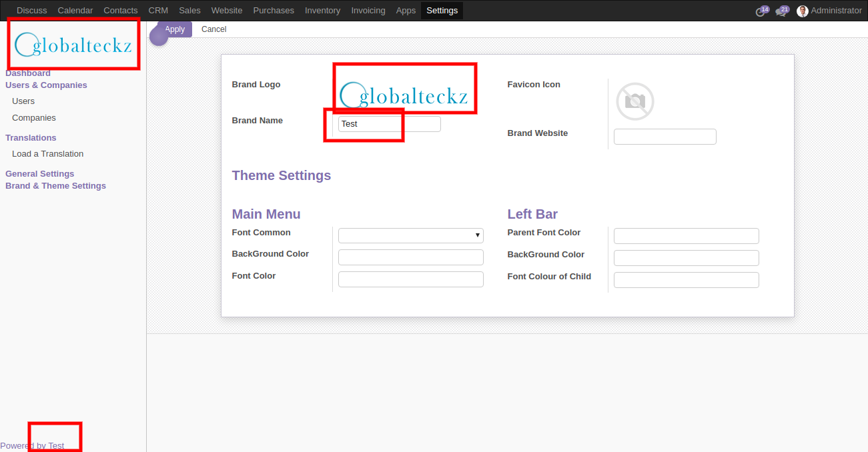Open the Discuss menu

tap(32, 11)
